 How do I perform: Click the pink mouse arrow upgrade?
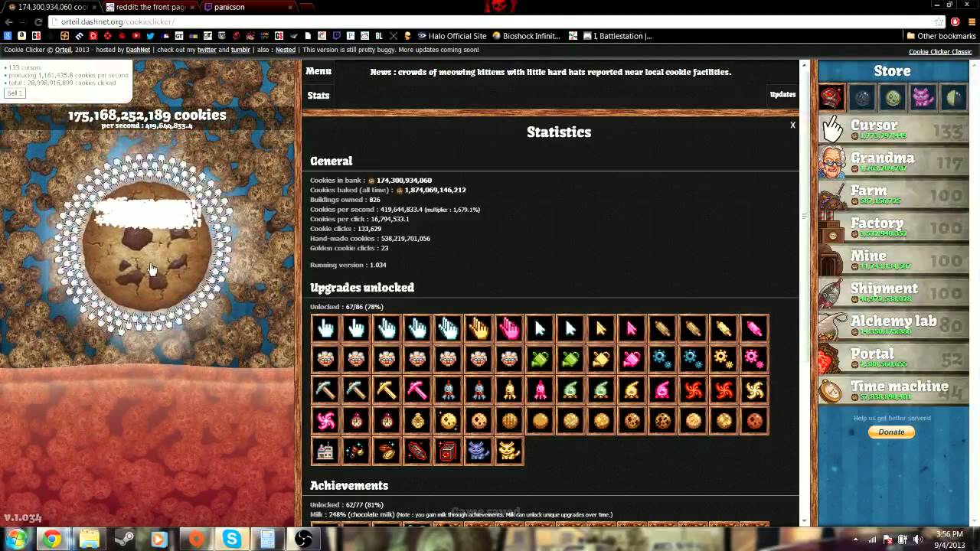click(632, 329)
